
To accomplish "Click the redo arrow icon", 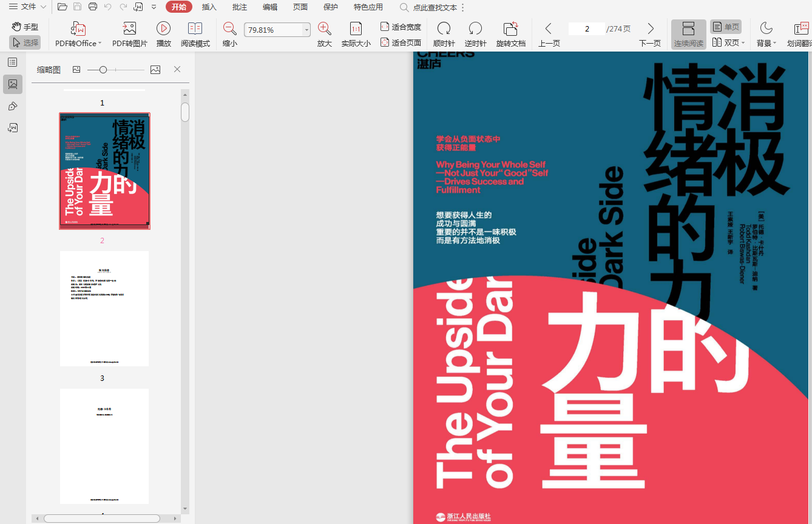I will point(123,7).
